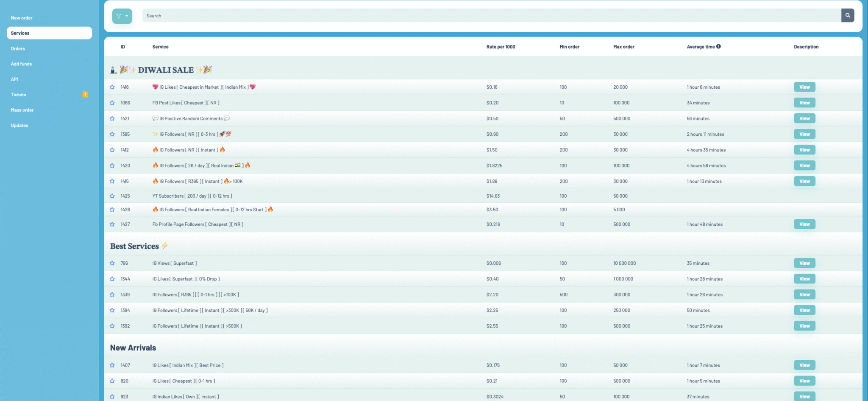Star service 1344 IG Likes Superfast
868x401 pixels.
coord(112,279)
